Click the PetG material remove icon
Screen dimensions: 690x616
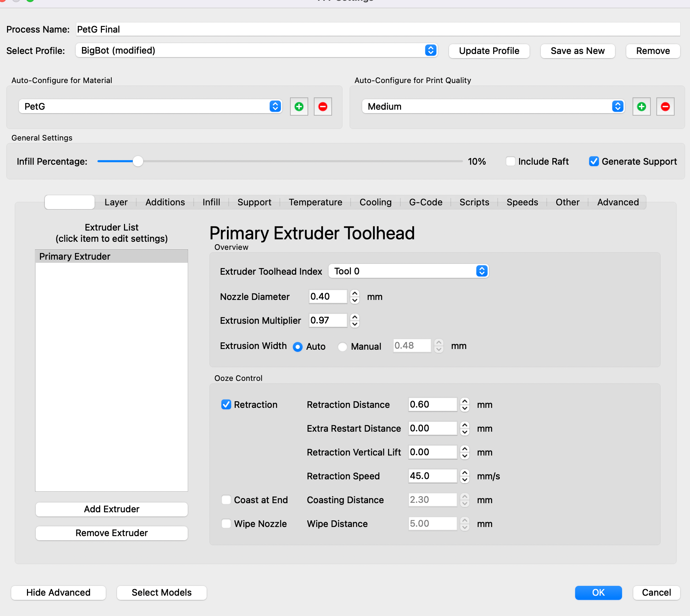pos(323,107)
